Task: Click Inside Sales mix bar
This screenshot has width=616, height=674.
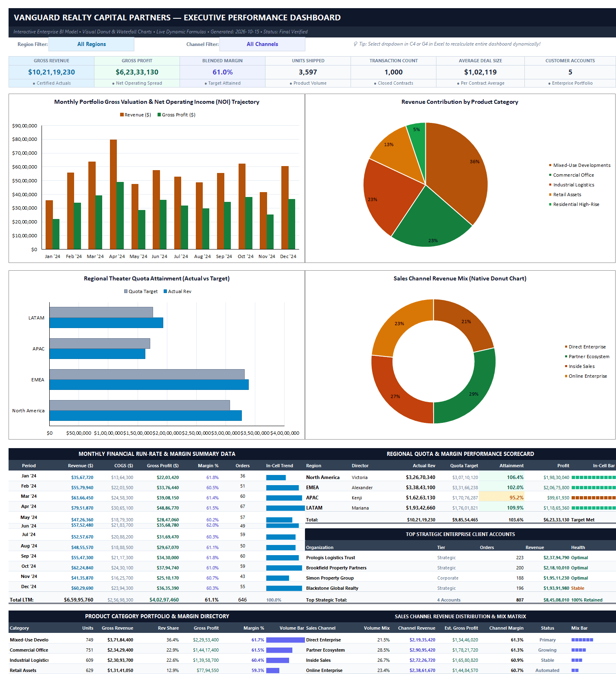Action: pyautogui.click(x=577, y=660)
